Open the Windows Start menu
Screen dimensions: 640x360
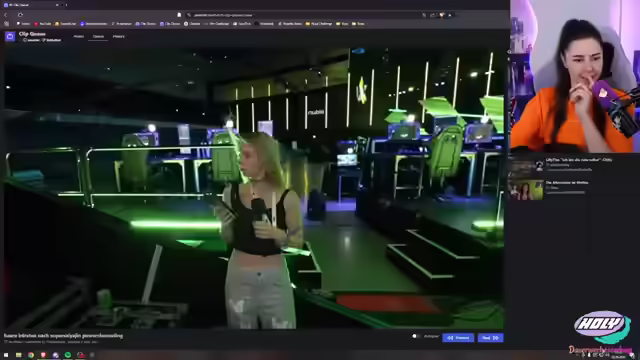click(6, 355)
